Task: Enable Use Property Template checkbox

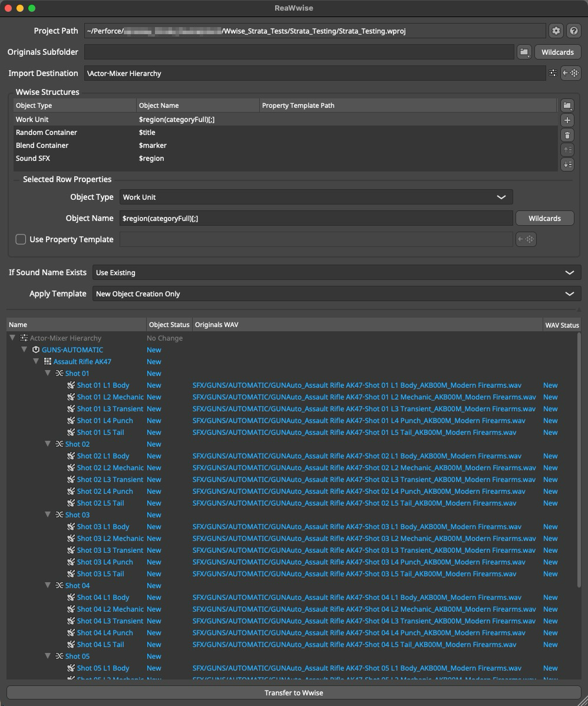Action: 21,239
